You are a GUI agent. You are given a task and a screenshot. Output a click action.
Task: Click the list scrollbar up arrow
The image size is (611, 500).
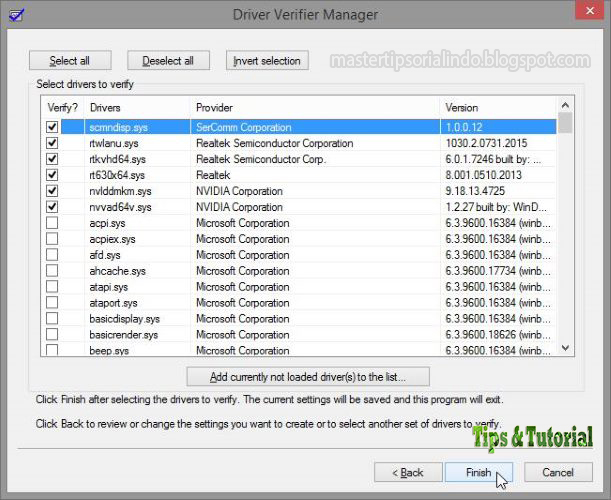tap(565, 105)
